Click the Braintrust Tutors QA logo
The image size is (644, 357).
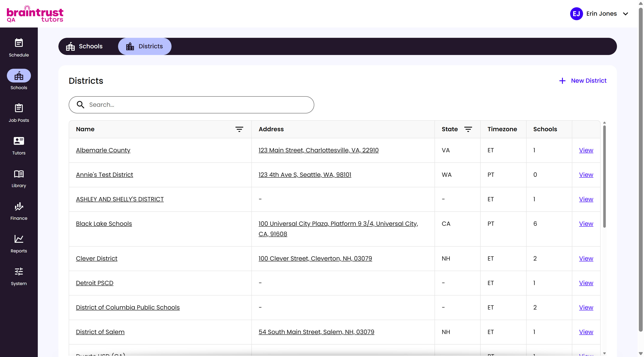point(35,14)
